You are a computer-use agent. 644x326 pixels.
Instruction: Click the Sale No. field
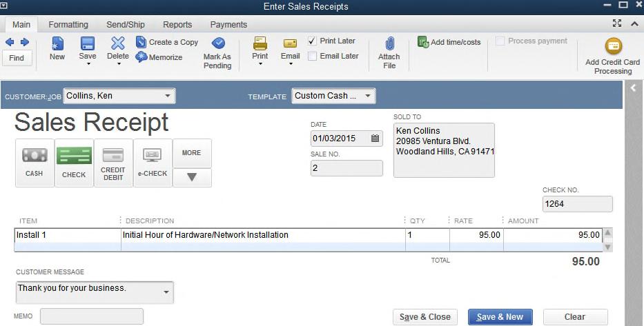(x=347, y=168)
